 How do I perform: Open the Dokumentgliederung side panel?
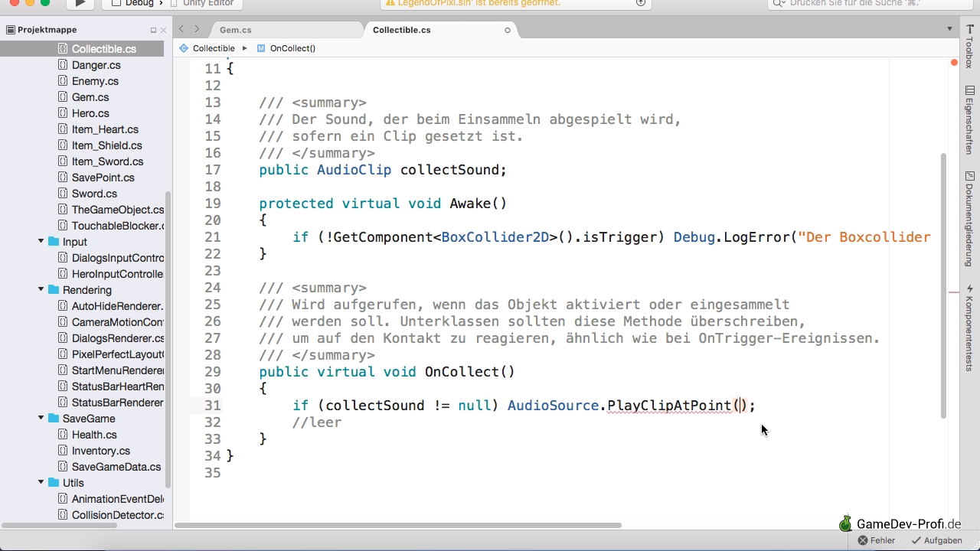[969, 218]
